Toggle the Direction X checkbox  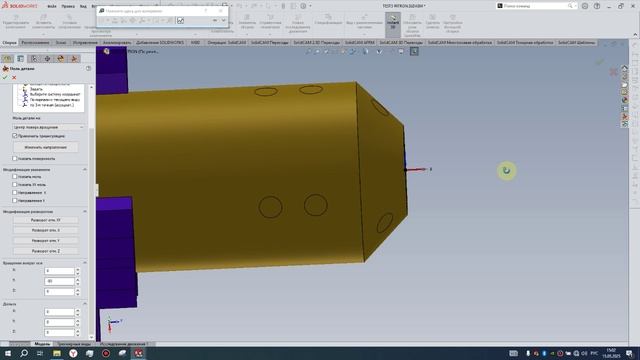point(15,193)
